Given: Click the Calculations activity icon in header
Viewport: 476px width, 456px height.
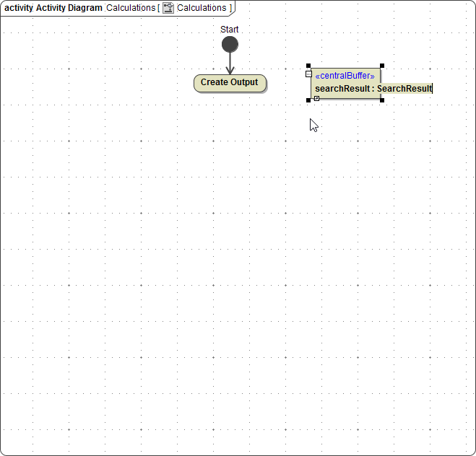Looking at the screenshot, I should (x=168, y=8).
